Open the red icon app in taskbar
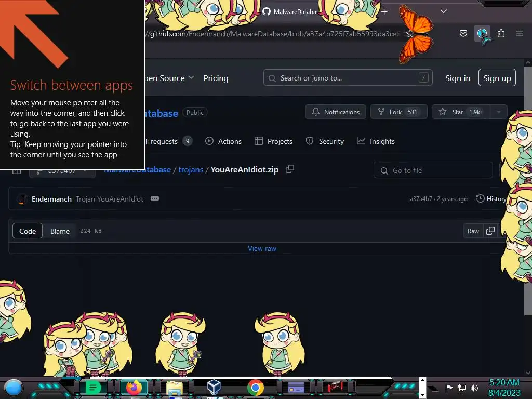532x399 pixels. [336, 387]
